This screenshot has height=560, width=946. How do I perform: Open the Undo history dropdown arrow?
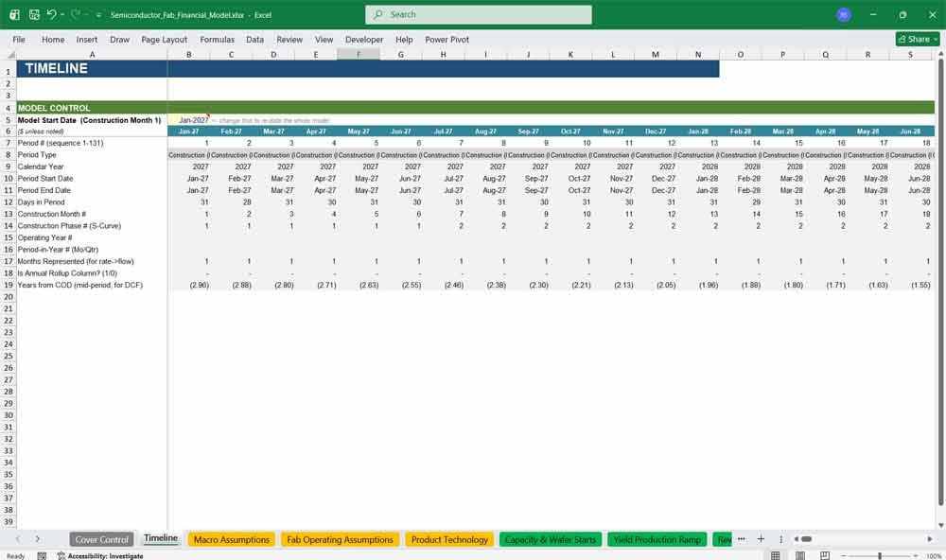(x=62, y=14)
